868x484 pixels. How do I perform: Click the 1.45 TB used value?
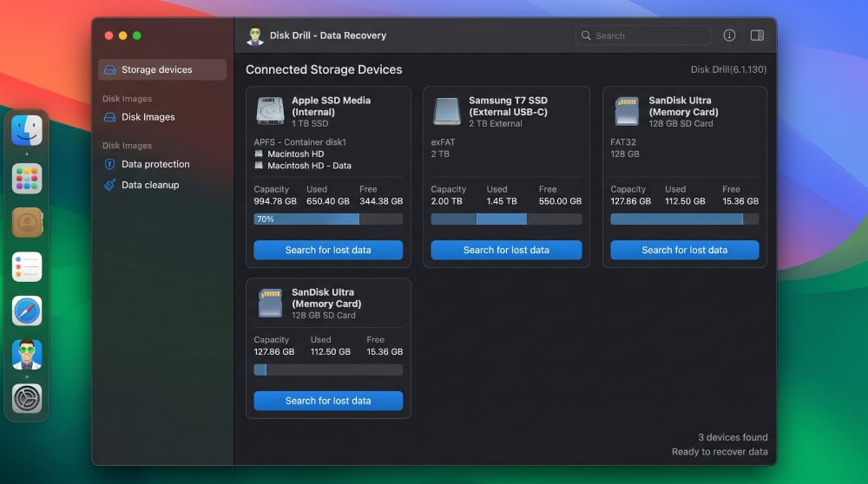(x=502, y=201)
